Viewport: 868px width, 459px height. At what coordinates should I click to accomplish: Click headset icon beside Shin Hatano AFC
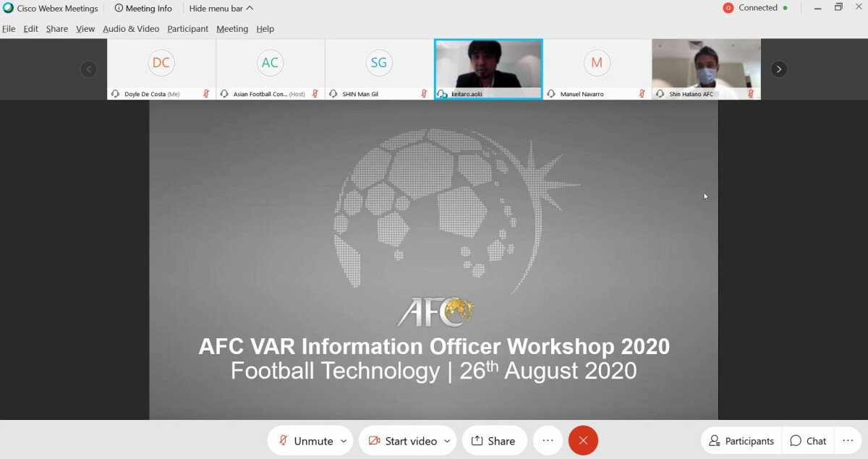[x=660, y=94]
